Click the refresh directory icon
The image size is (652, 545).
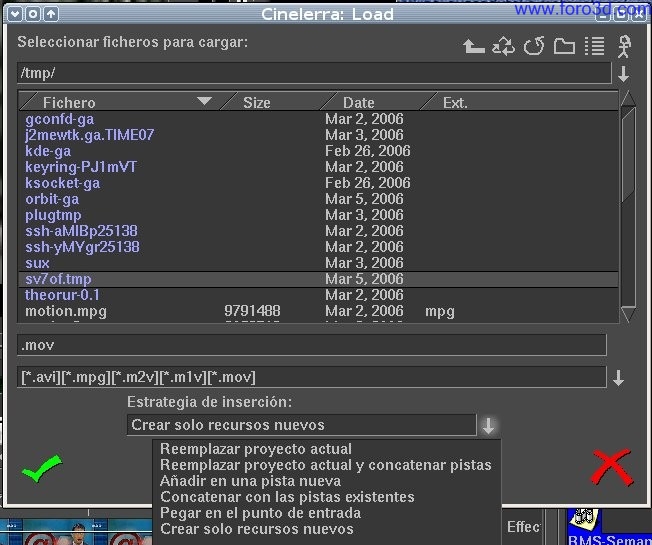point(534,46)
